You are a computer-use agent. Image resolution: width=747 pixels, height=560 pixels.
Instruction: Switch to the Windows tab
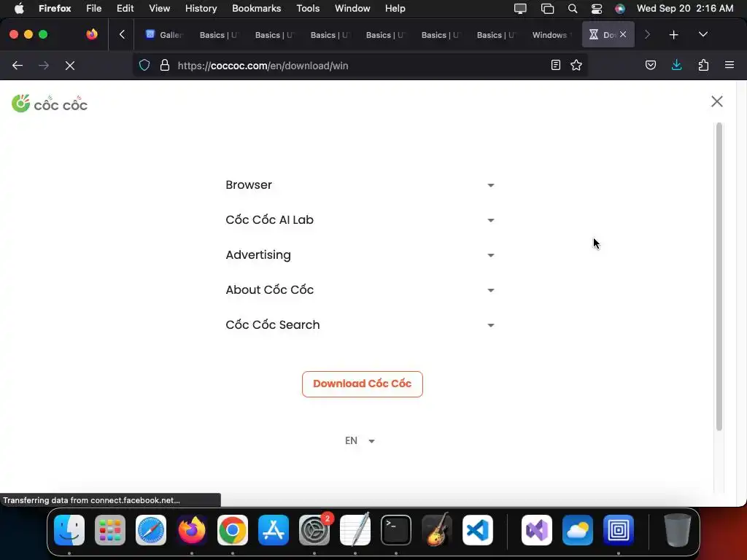click(x=551, y=35)
